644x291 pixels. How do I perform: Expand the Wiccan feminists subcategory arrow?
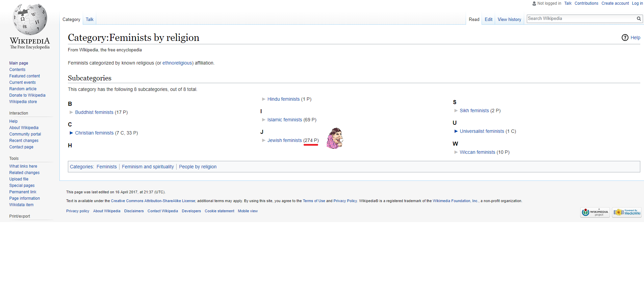(x=456, y=152)
